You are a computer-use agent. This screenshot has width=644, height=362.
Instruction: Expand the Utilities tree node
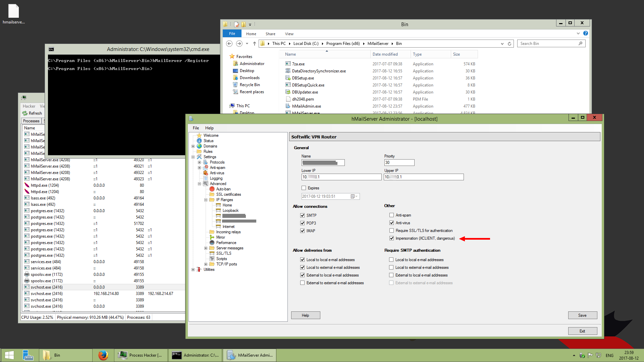[x=193, y=269]
